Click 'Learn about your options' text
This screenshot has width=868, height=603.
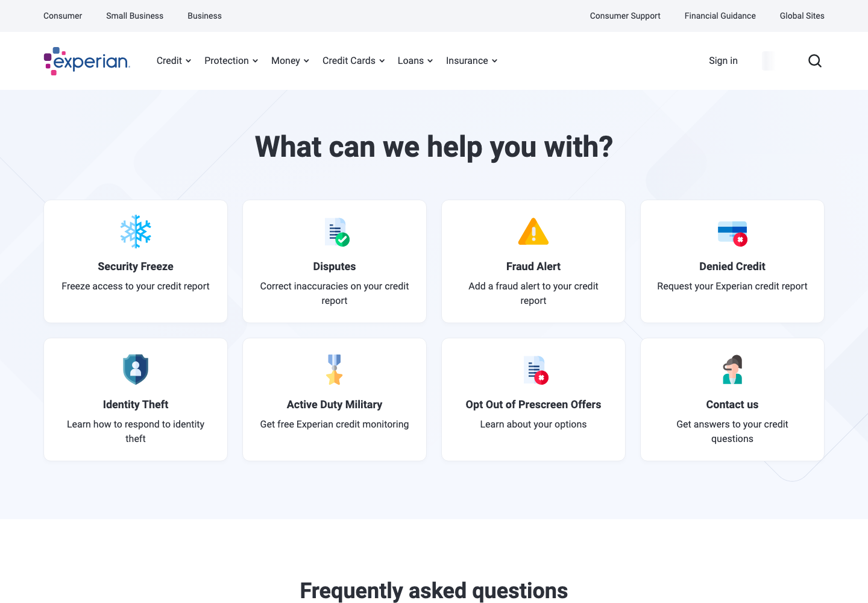coord(533,425)
